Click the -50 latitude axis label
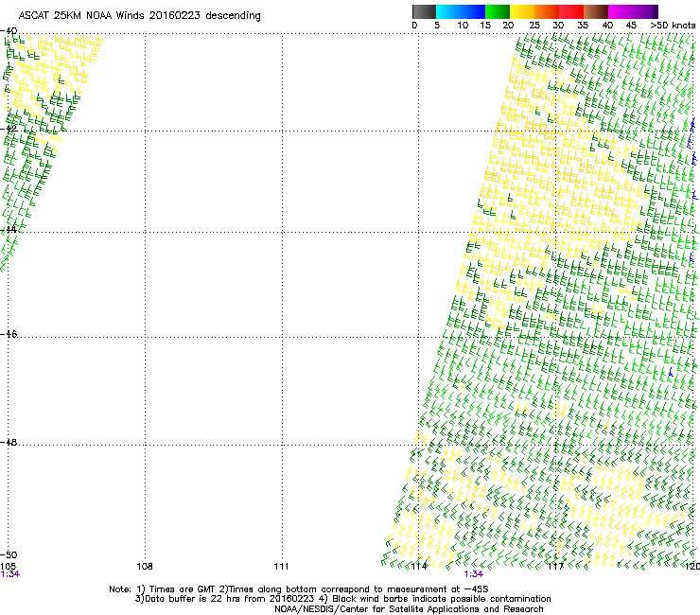Viewport: 700px width, 615px height. pos(9,554)
